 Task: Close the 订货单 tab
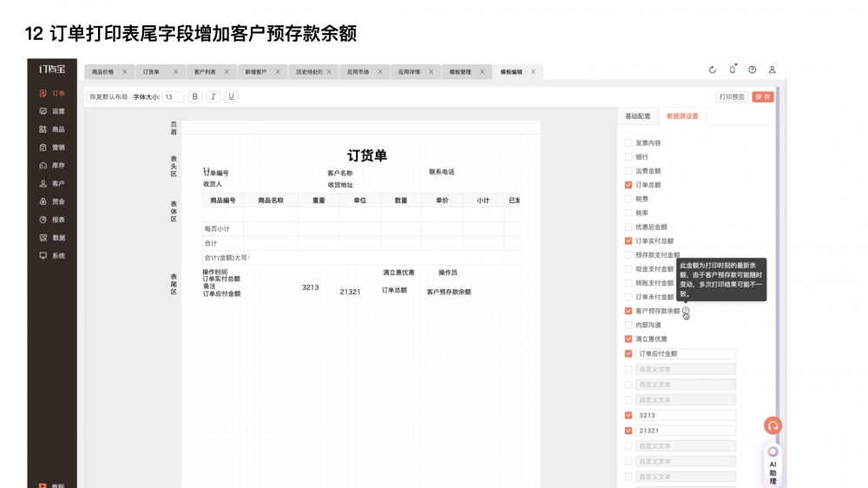pyautogui.click(x=175, y=71)
